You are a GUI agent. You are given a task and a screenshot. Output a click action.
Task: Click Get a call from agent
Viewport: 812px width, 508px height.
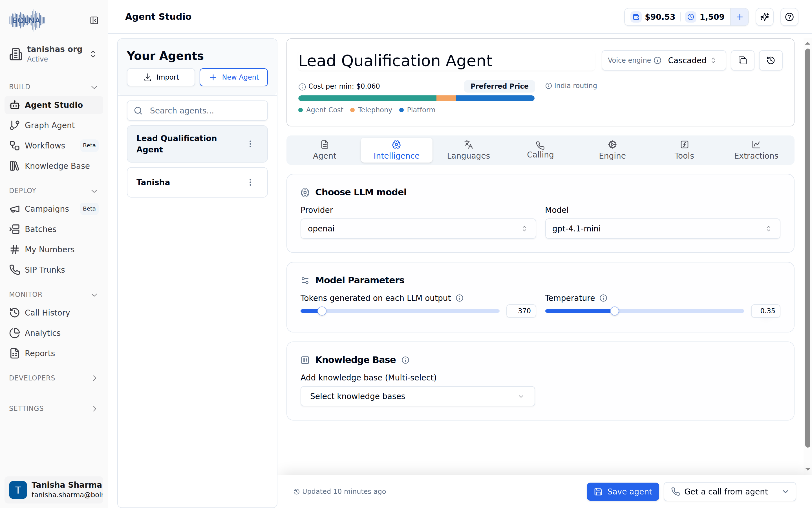click(720, 492)
